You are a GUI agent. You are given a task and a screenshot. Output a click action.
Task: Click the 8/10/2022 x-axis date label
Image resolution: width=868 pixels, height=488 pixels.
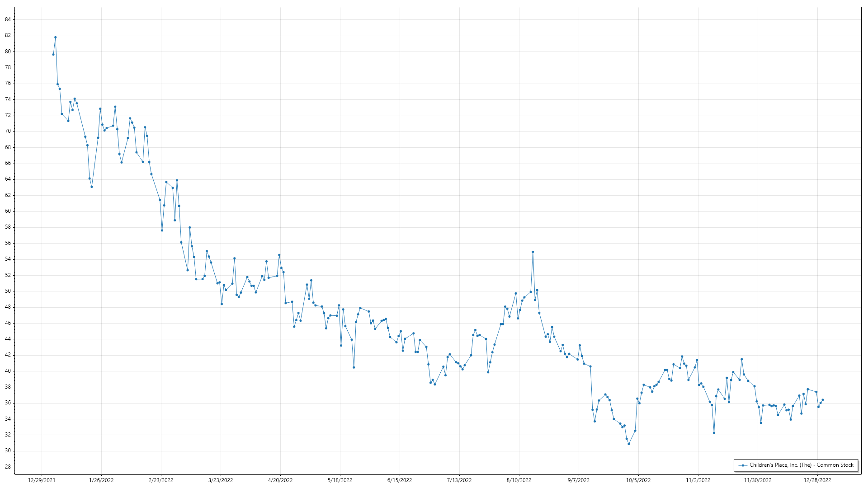click(519, 480)
